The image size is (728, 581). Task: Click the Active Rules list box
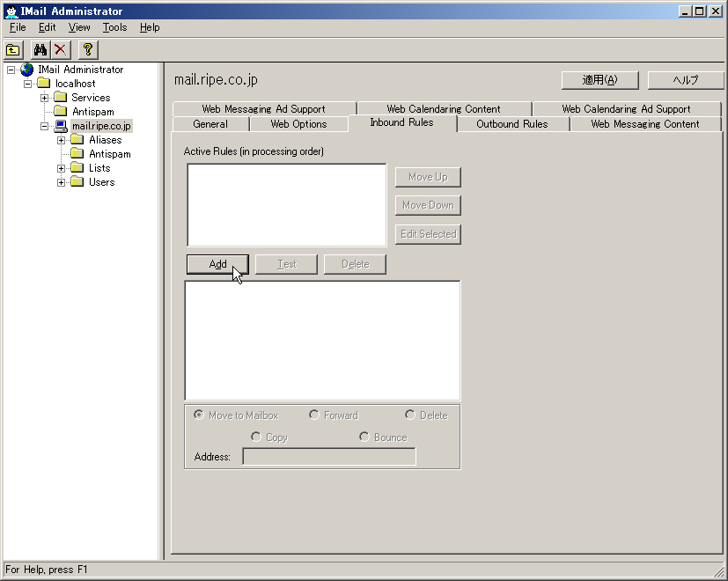287,205
